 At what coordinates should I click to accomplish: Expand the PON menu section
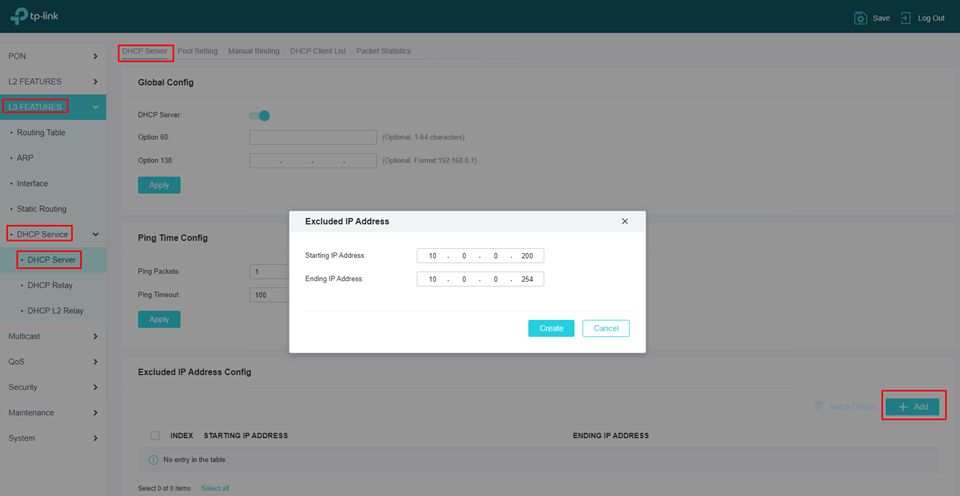pos(95,56)
